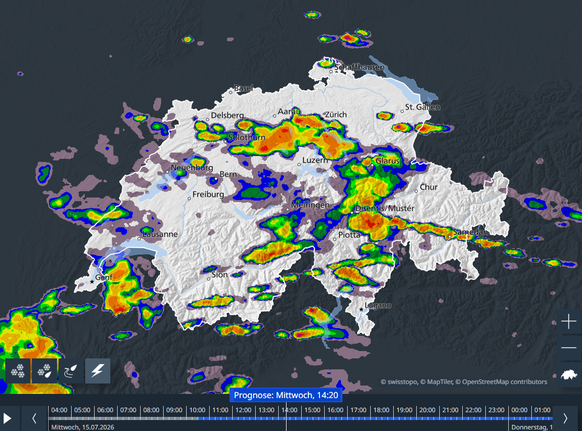Zoom out with the minus button
Screen dimensions: 582x431
[569, 348]
